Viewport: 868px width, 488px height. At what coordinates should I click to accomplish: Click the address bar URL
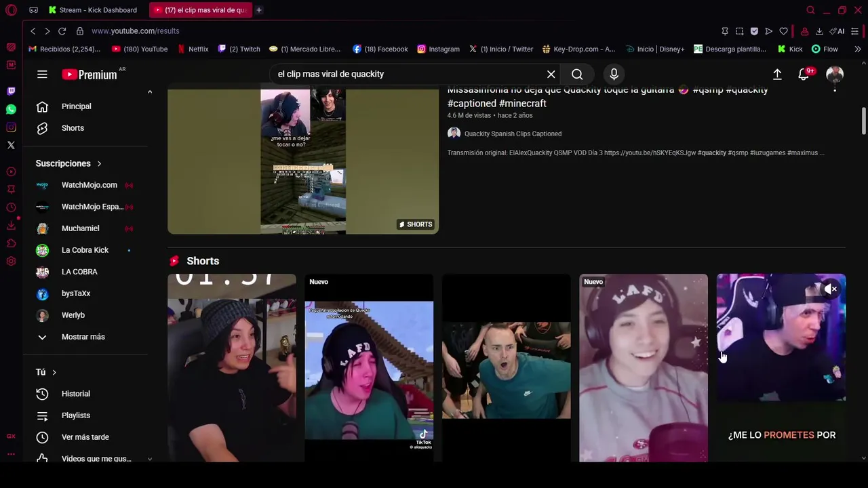point(136,31)
